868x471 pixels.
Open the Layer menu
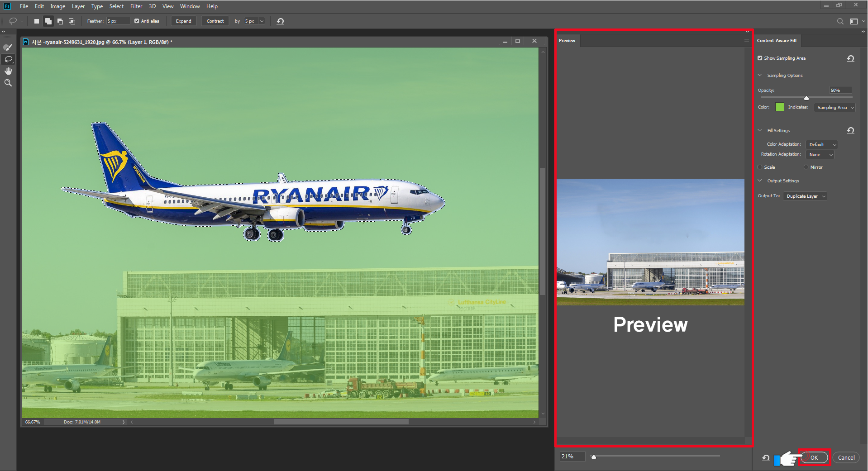[78, 6]
